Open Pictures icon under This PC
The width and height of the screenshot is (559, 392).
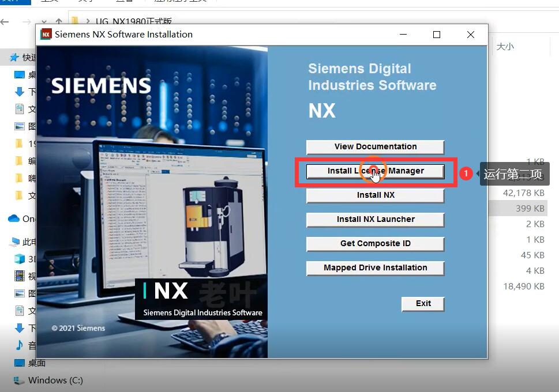(19, 293)
